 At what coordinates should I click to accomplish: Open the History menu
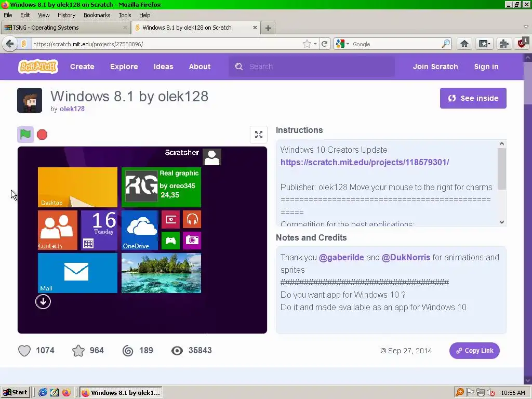66,15
